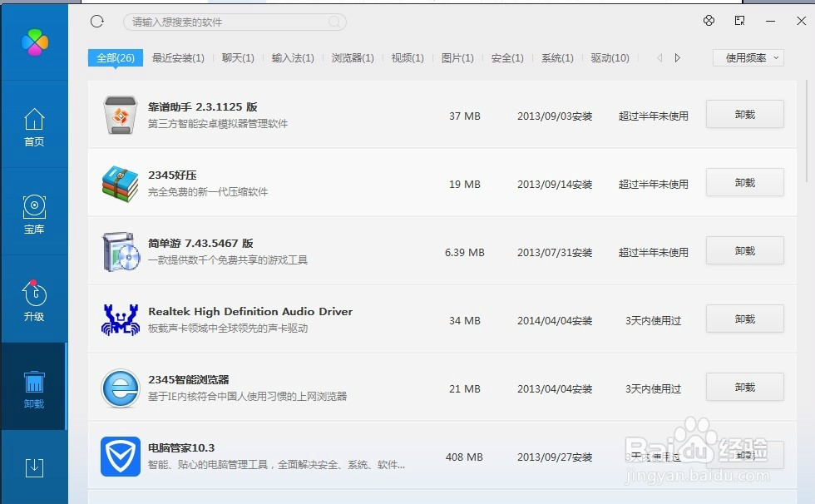Image resolution: width=815 pixels, height=504 pixels.
Task: Open the 升级 upgrade section
Action: (x=34, y=301)
